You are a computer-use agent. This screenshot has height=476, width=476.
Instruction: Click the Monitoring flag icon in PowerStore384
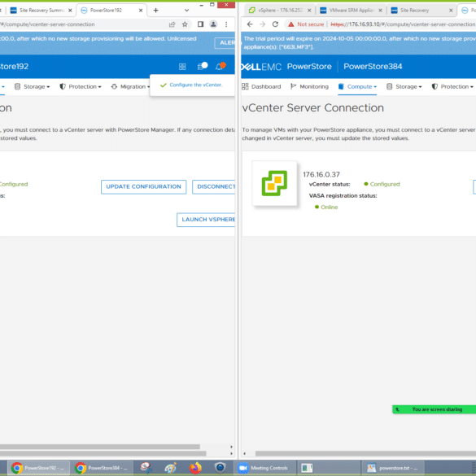[x=293, y=86]
